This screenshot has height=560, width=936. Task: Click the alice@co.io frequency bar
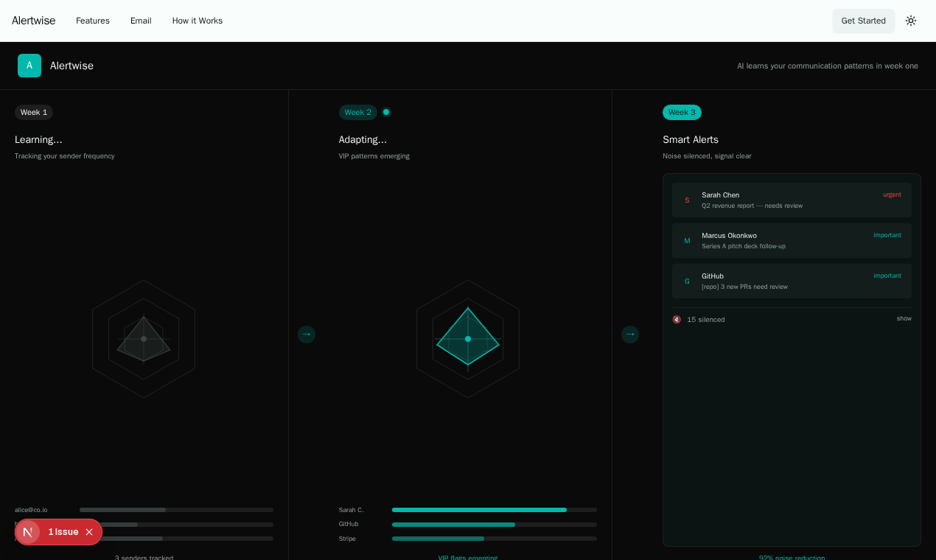tap(176, 510)
